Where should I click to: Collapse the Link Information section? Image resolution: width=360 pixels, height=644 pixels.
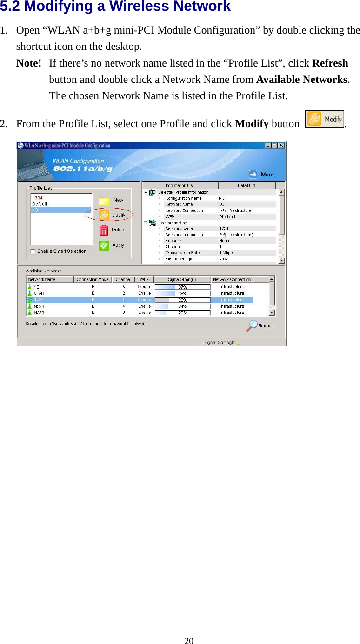(145, 223)
